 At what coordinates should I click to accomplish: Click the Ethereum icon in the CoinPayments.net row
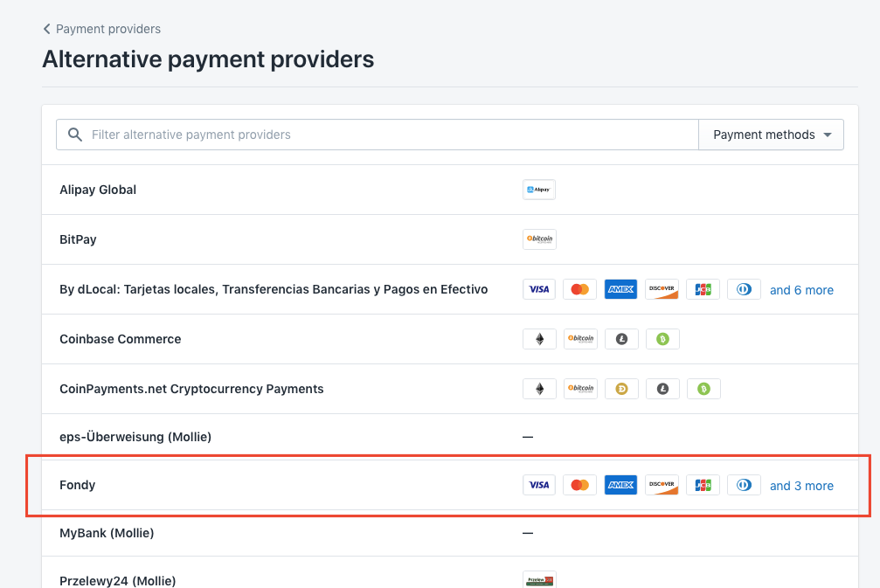539,389
